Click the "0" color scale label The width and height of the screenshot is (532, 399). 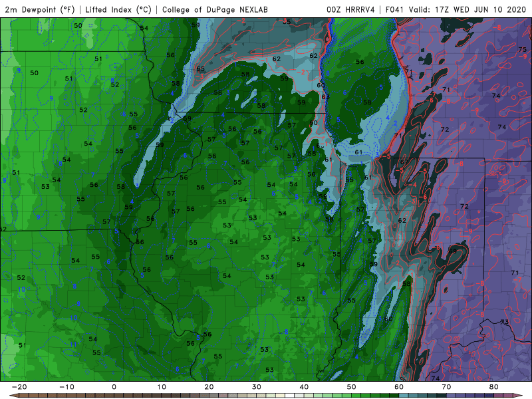(114, 387)
